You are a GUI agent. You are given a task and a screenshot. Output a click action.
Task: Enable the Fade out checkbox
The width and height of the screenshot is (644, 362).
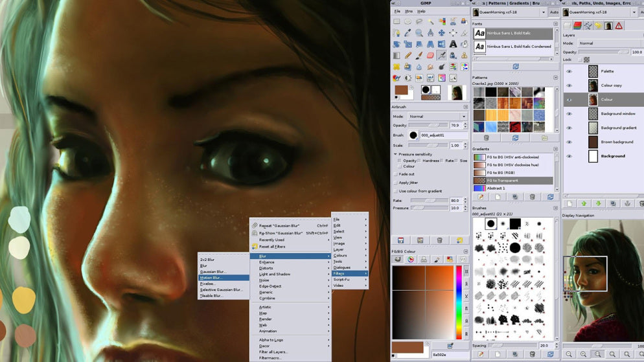(396, 174)
